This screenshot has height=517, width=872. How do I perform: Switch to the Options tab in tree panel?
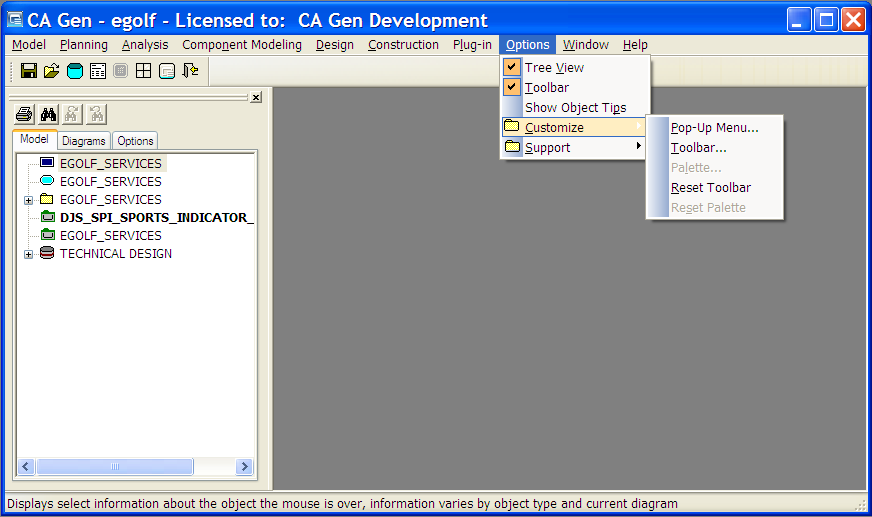click(135, 141)
